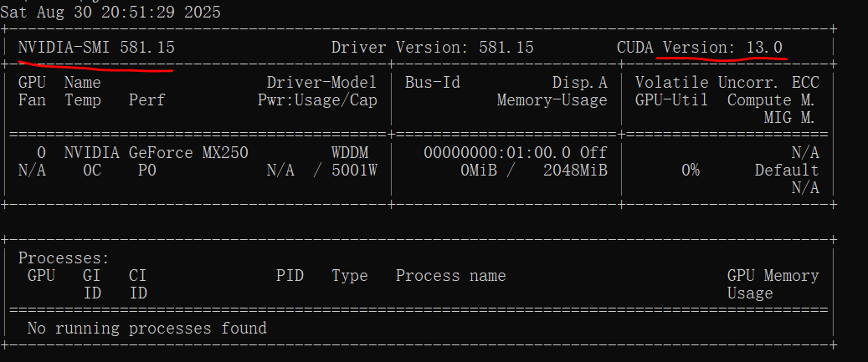Click the "GPU Memory" processes header
This screenshot has height=362, width=868.
pos(773,275)
